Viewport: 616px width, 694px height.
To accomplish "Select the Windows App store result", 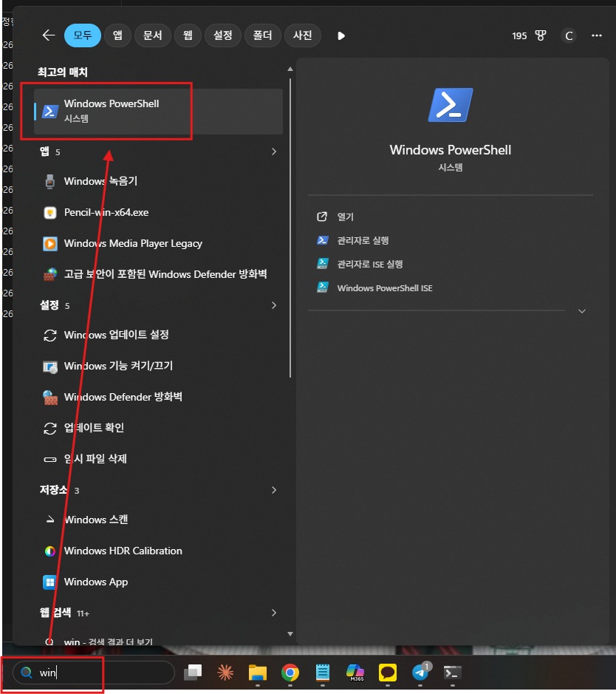I will pyautogui.click(x=158, y=582).
